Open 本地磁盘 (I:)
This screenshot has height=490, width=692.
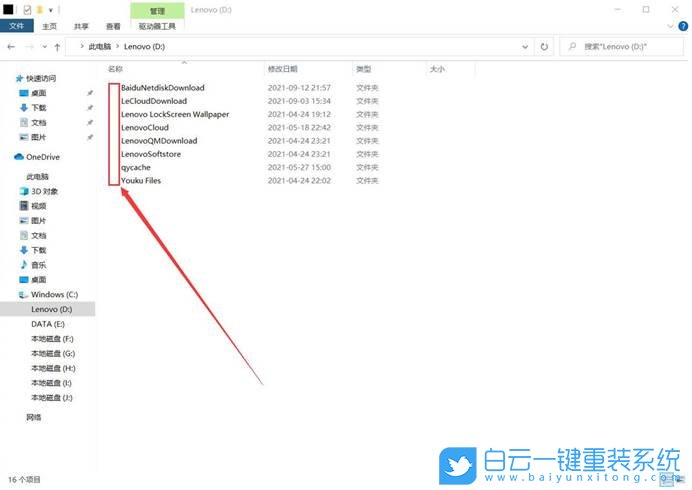tap(51, 383)
